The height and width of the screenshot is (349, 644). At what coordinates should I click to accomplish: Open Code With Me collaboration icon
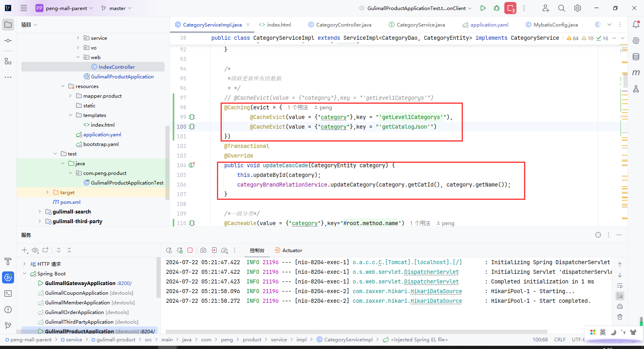point(545,8)
